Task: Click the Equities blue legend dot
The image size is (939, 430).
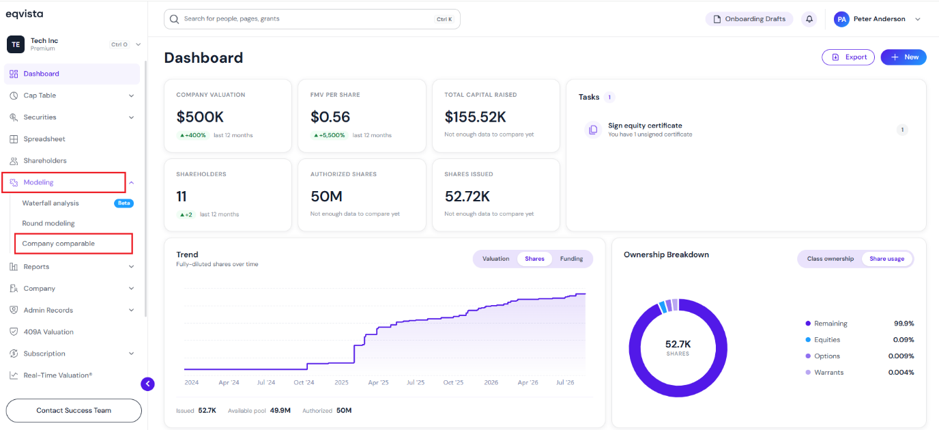Action: [808, 340]
